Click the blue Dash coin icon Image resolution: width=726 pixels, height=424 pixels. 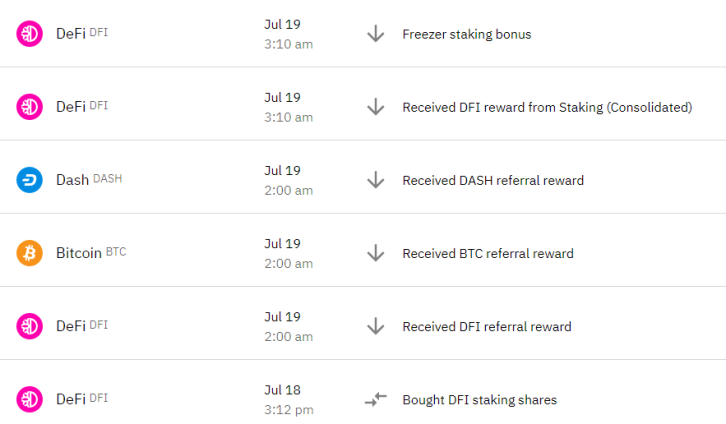(30, 180)
